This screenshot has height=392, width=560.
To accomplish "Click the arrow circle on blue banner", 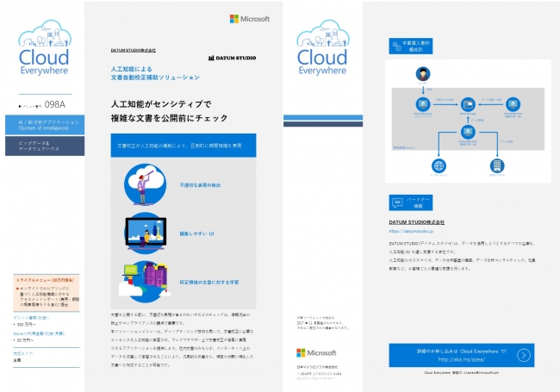I will click(539, 357).
